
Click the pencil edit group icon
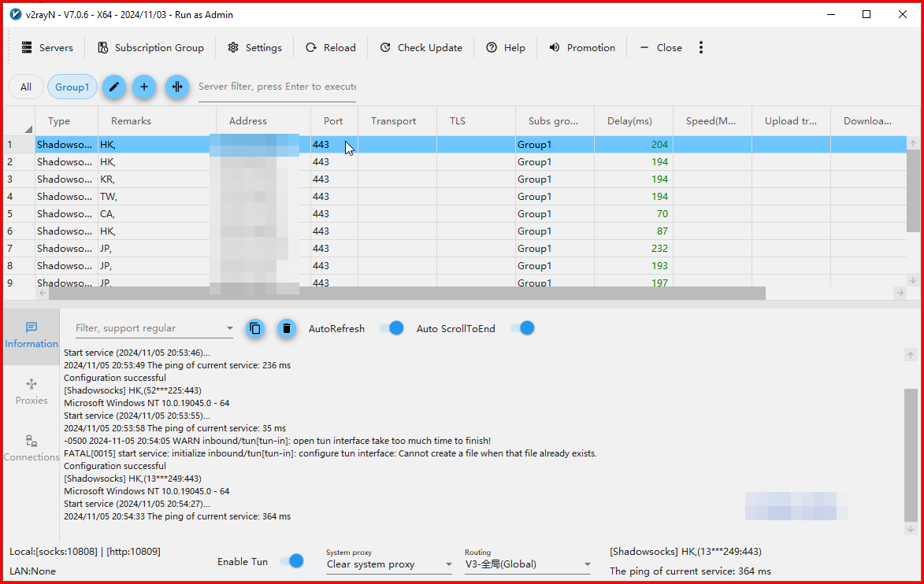point(114,87)
